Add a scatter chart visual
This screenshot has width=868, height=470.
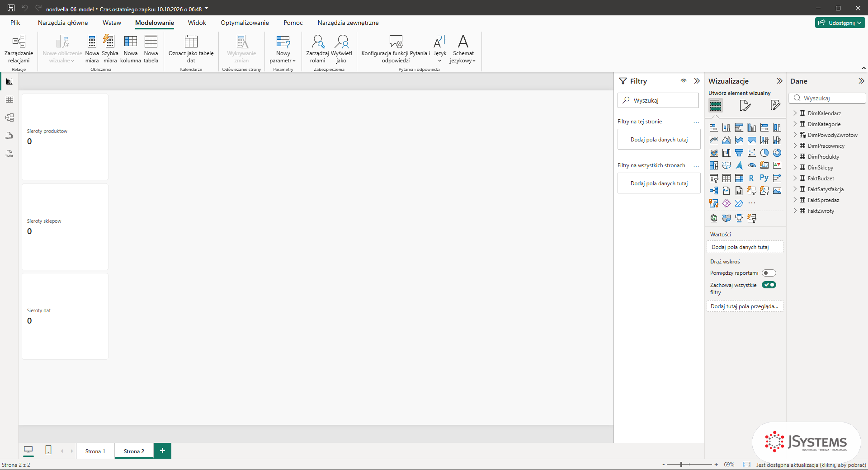(751, 153)
